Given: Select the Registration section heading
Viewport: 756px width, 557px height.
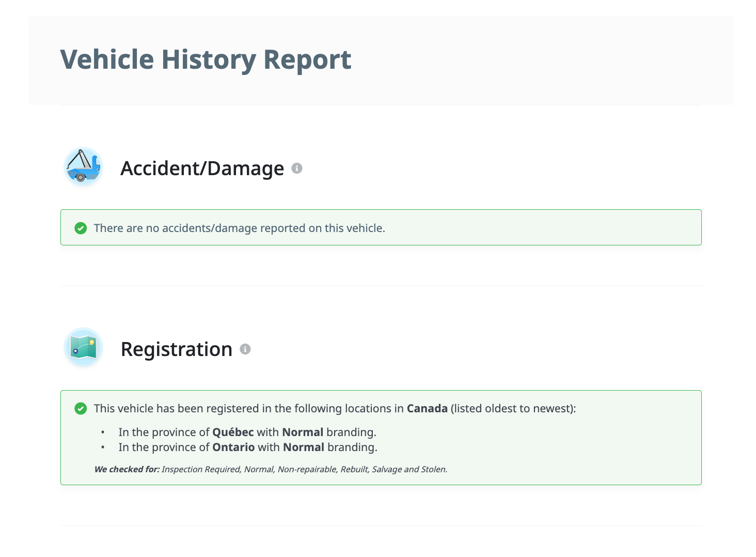Looking at the screenshot, I should click(176, 349).
